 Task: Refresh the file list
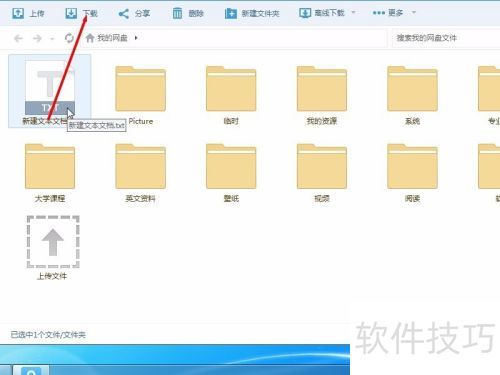(69, 38)
